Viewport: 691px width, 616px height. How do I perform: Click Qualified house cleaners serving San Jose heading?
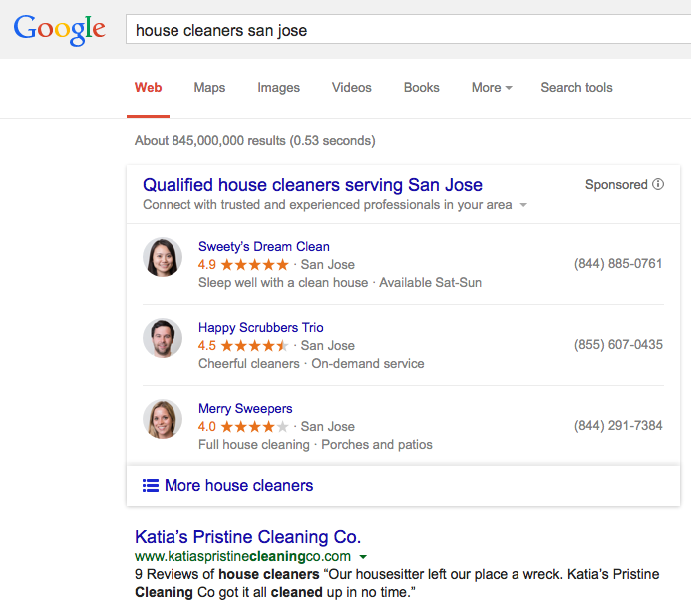tap(312, 185)
